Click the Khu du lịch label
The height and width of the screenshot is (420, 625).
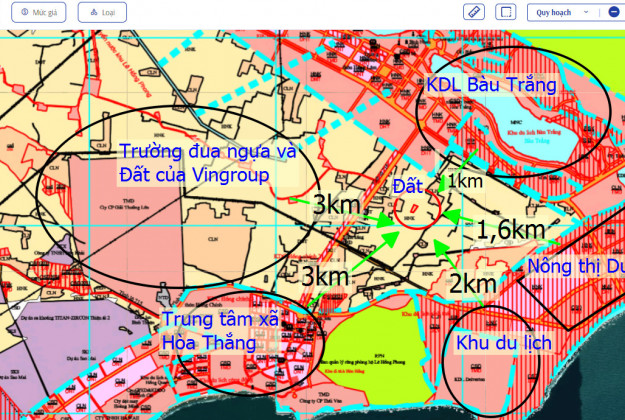[x=503, y=342]
